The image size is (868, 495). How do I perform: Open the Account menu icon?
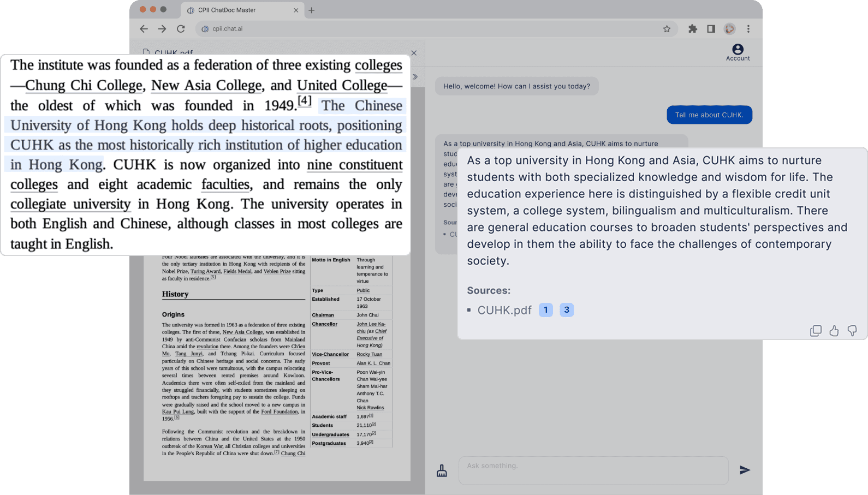point(738,52)
